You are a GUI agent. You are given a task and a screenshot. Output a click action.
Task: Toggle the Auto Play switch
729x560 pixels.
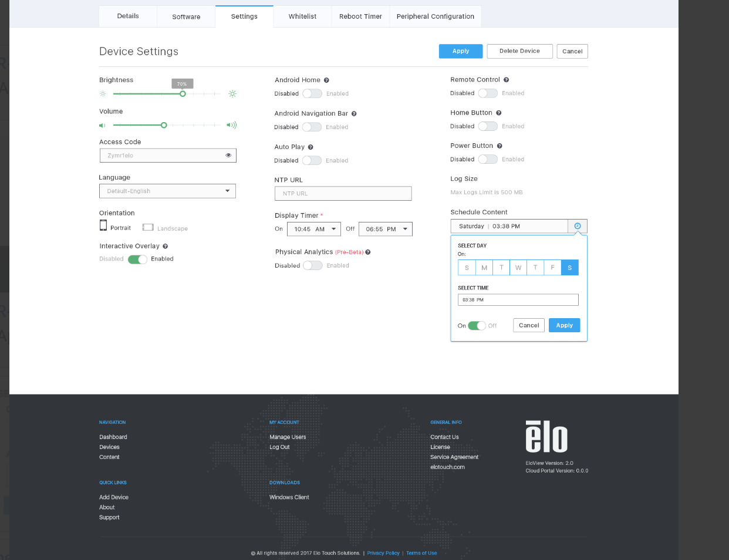[x=312, y=160]
